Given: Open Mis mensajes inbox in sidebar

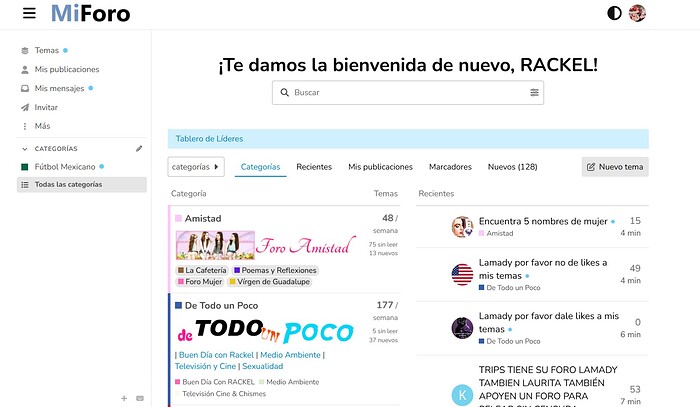Looking at the screenshot, I should [x=57, y=88].
